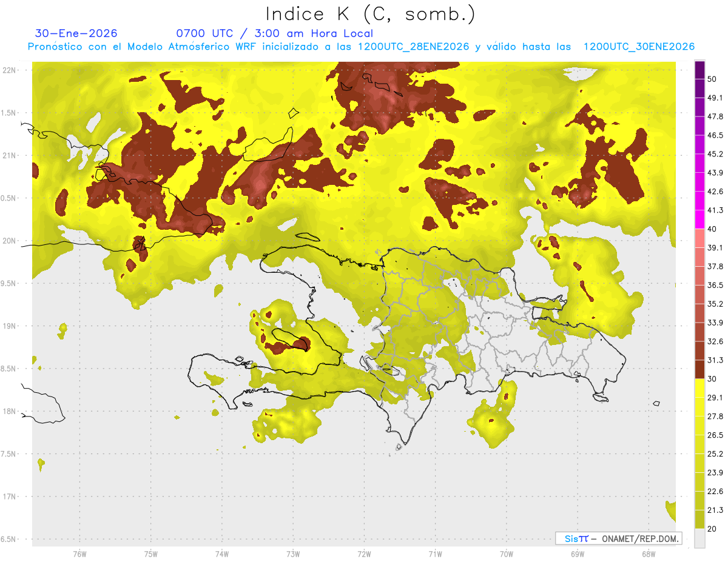Select the '32.6' colorbar label
Screen dimensions: 728x562
coord(715,341)
